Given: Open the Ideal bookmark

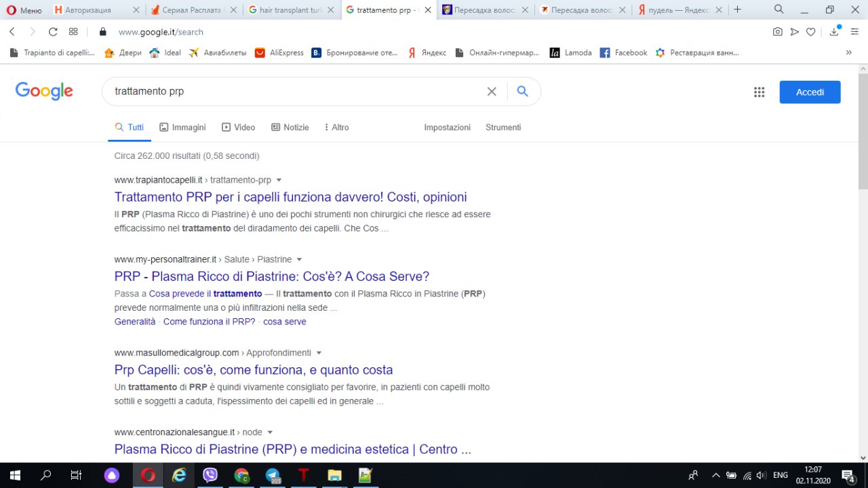Looking at the screenshot, I should click(165, 52).
